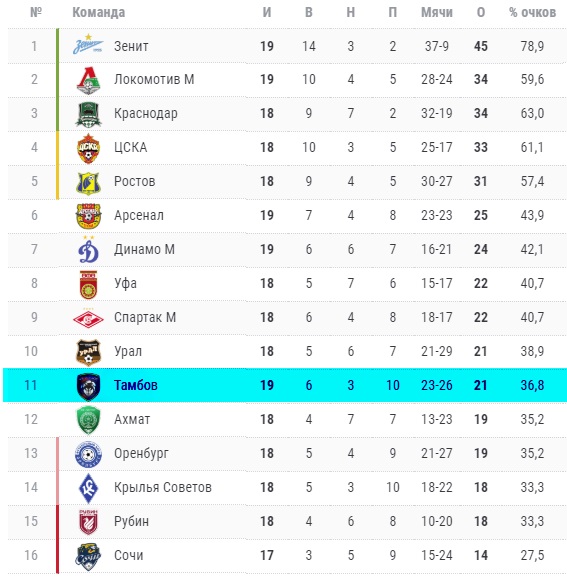Click the Tambov wolf logo
This screenshot has height=578, width=567.
point(88,386)
